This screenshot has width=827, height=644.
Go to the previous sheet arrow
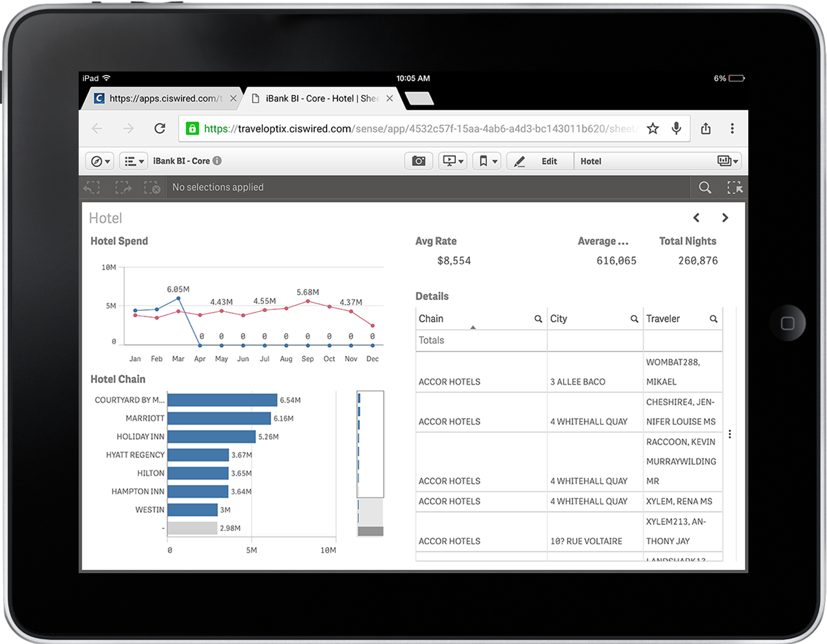coord(696,218)
